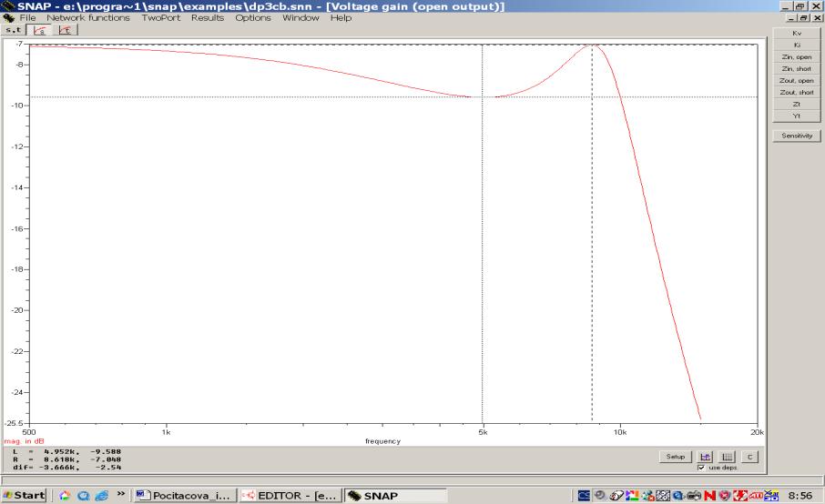Open the Network functions menu
825x504 pixels.
click(x=87, y=18)
